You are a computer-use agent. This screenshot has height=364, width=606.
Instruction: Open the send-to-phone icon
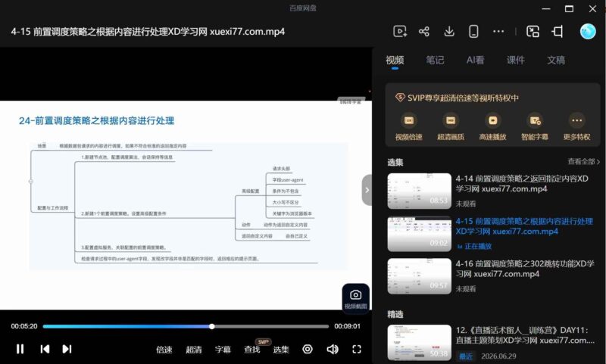coord(473,31)
